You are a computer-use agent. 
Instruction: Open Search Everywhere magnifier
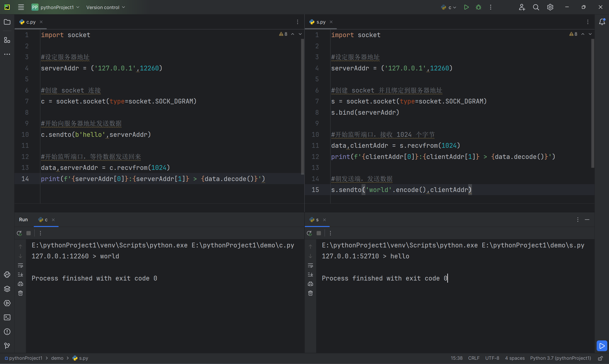(536, 7)
